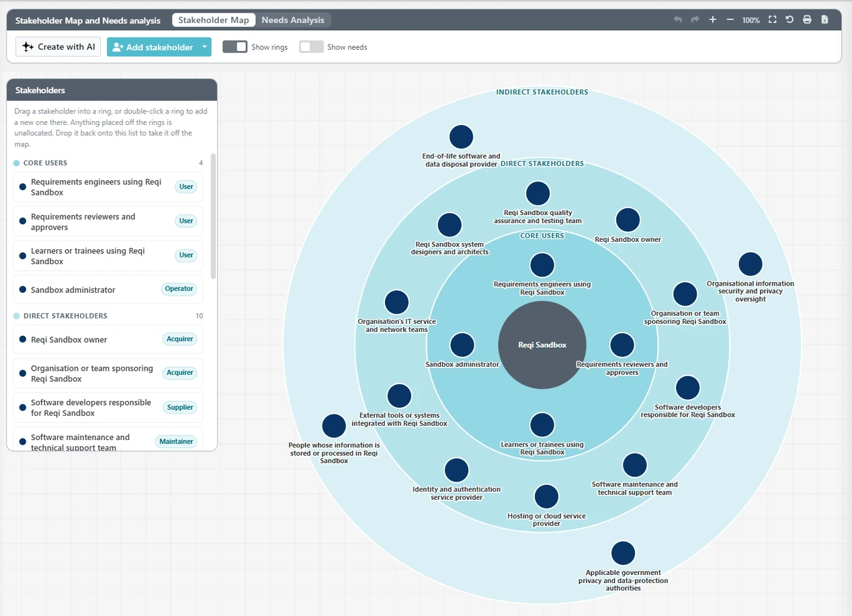Image resolution: width=852 pixels, height=616 pixels.
Task: Zoom out with the minus icon
Action: (x=730, y=20)
